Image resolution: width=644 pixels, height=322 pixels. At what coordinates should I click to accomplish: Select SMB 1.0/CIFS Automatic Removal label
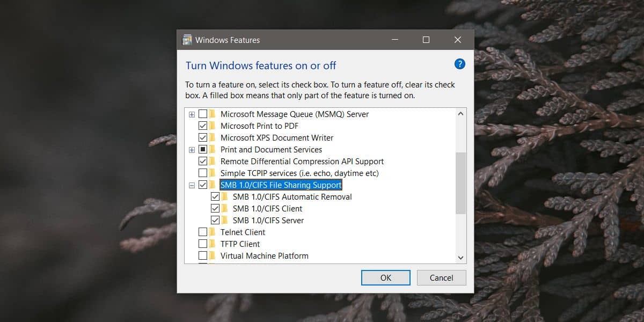pyautogui.click(x=292, y=196)
